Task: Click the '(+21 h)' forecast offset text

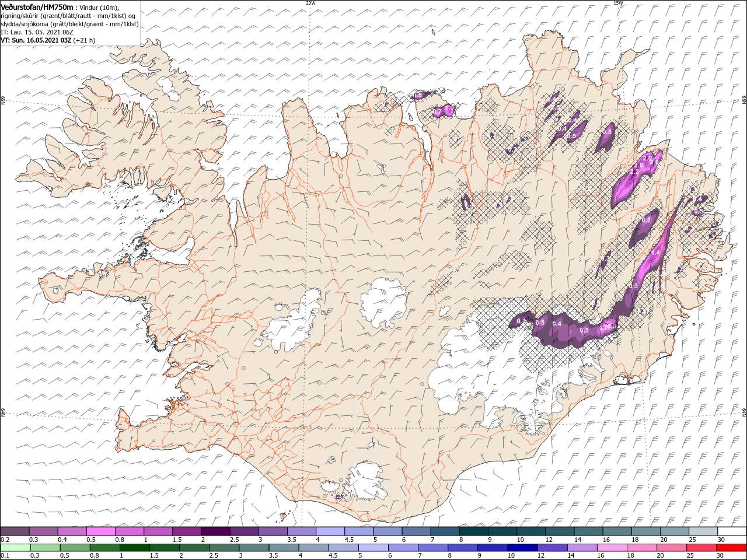Action: [85, 40]
